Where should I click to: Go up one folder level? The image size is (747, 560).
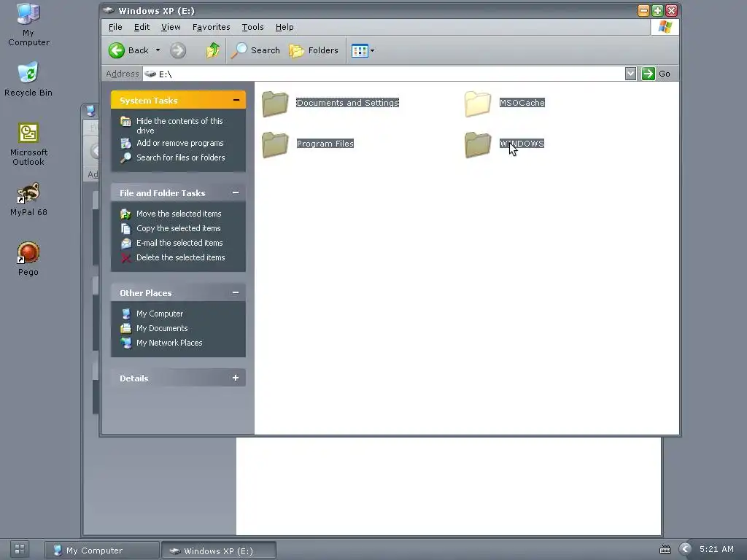tap(213, 50)
